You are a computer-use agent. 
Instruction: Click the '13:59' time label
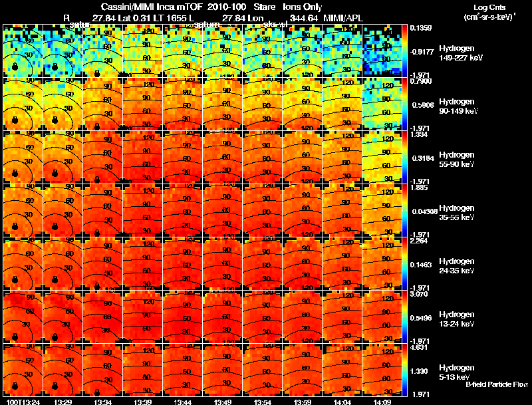303,402
